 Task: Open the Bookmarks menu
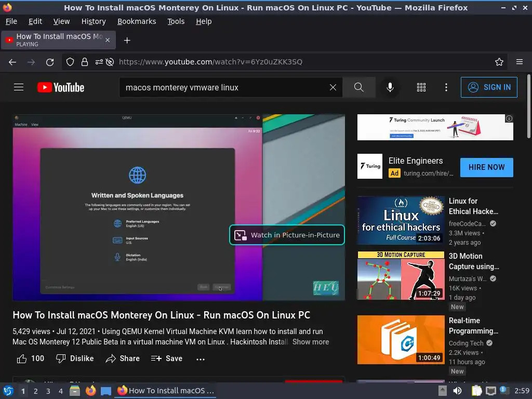click(137, 21)
